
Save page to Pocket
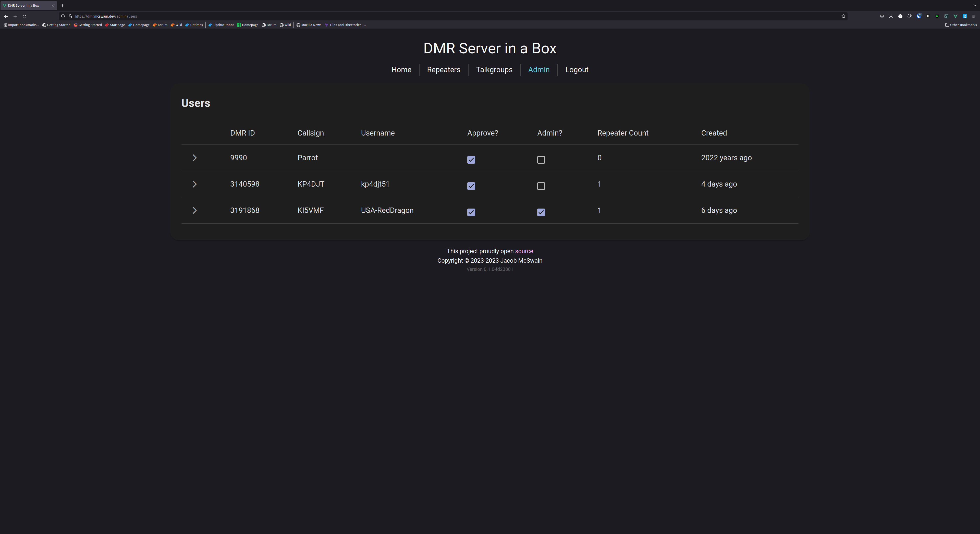point(882,16)
